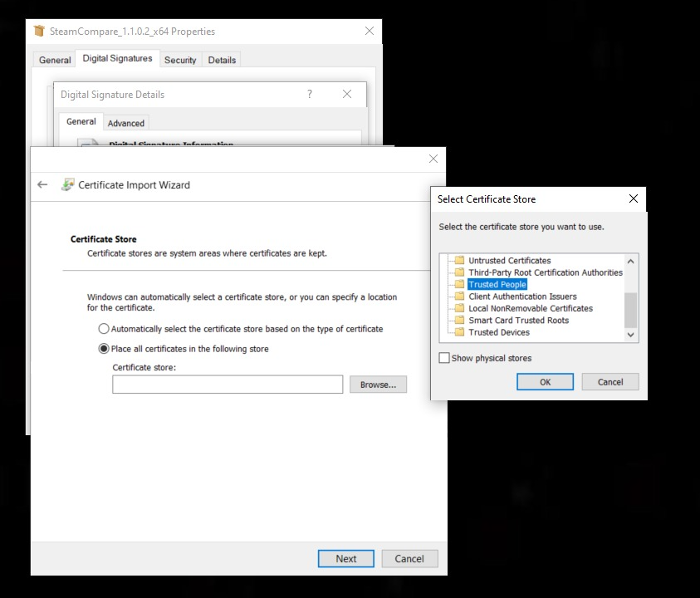The width and height of the screenshot is (700, 598).
Task: Click the Certificate store text field
Action: pyautogui.click(x=228, y=385)
